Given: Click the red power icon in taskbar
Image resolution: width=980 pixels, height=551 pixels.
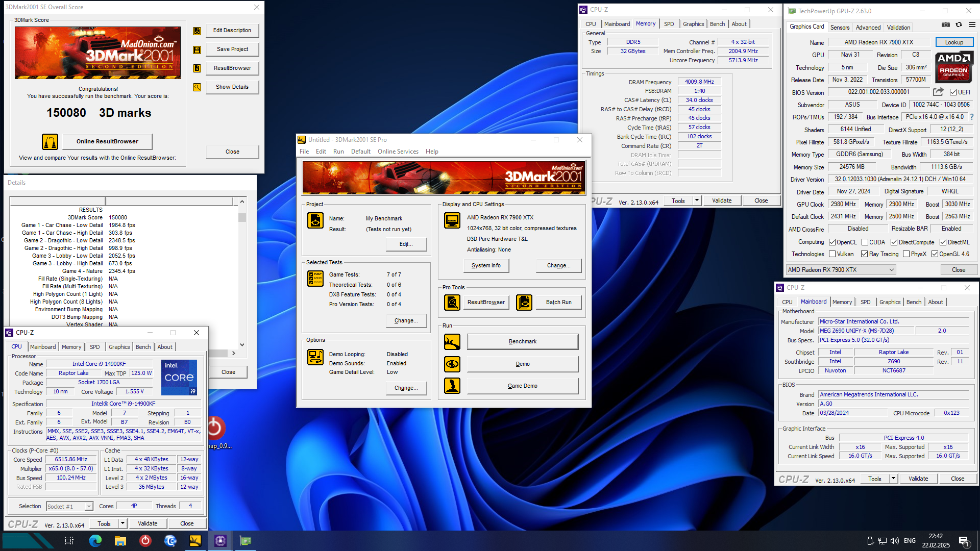Looking at the screenshot, I should [145, 541].
